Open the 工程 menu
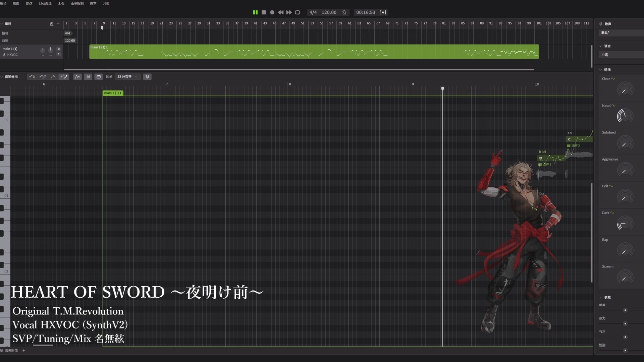644x362 pixels. pos(61,3)
